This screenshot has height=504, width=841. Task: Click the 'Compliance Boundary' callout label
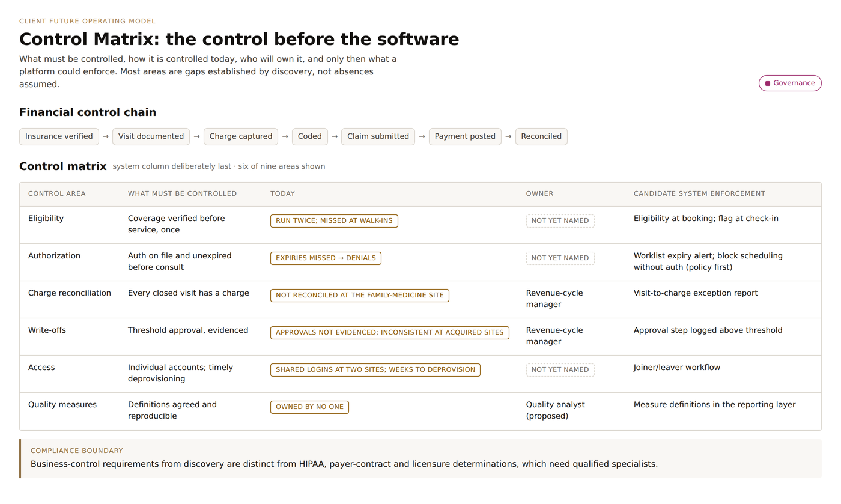(77, 451)
